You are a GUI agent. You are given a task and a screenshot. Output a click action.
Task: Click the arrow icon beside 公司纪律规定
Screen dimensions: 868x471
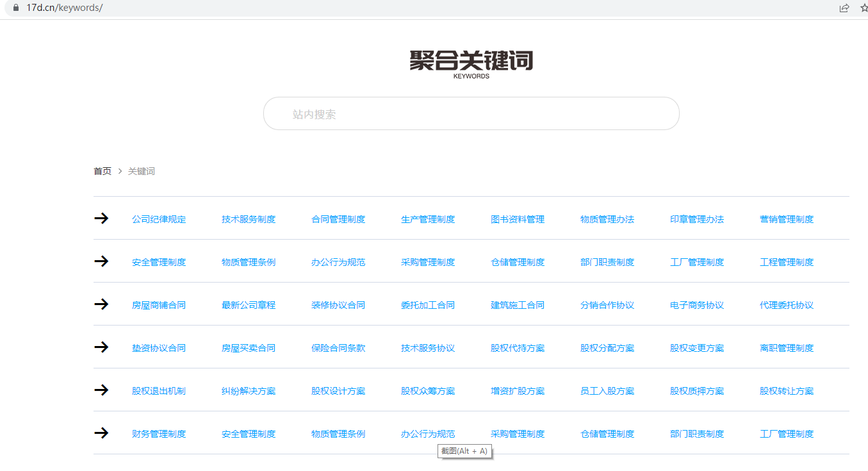click(x=101, y=219)
